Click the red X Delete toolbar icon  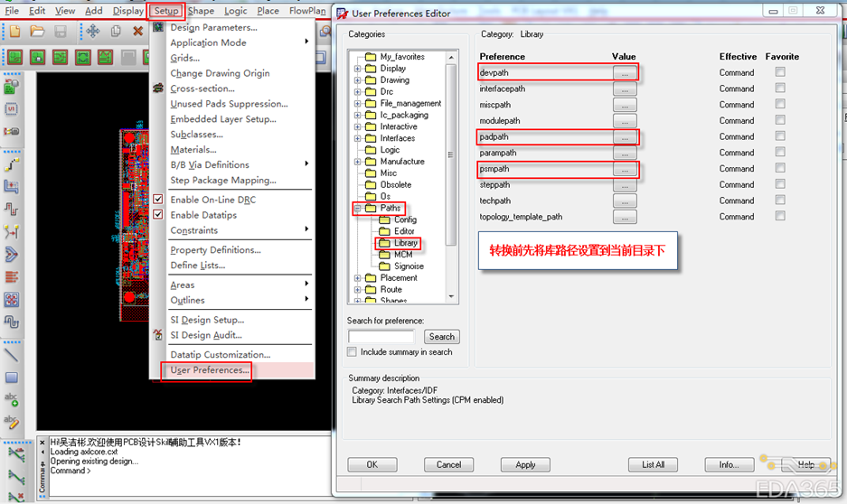click(x=138, y=32)
